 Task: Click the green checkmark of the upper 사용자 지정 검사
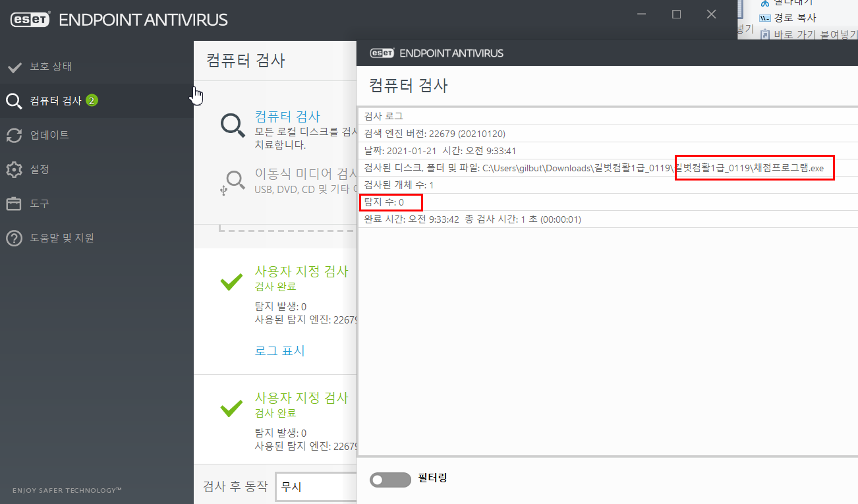click(x=231, y=282)
